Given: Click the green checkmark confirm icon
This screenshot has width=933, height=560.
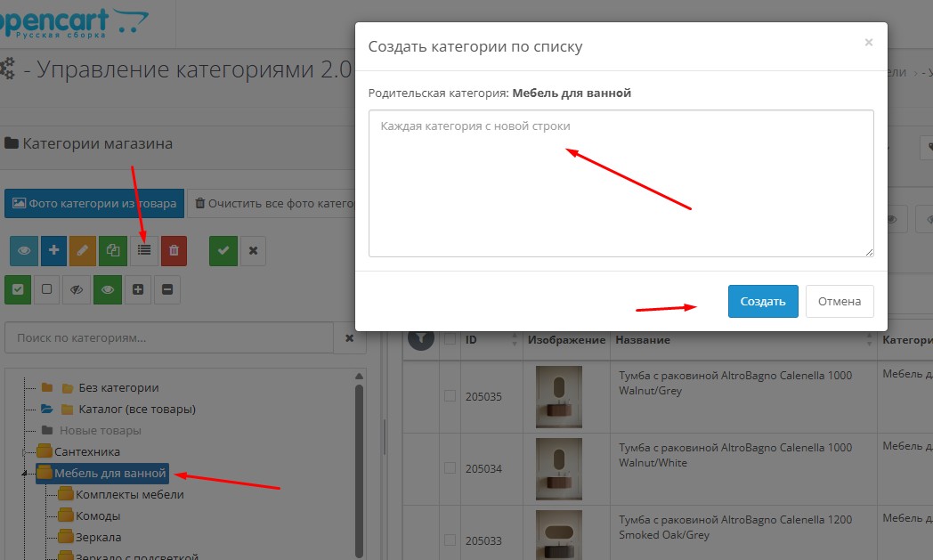Looking at the screenshot, I should point(223,251).
